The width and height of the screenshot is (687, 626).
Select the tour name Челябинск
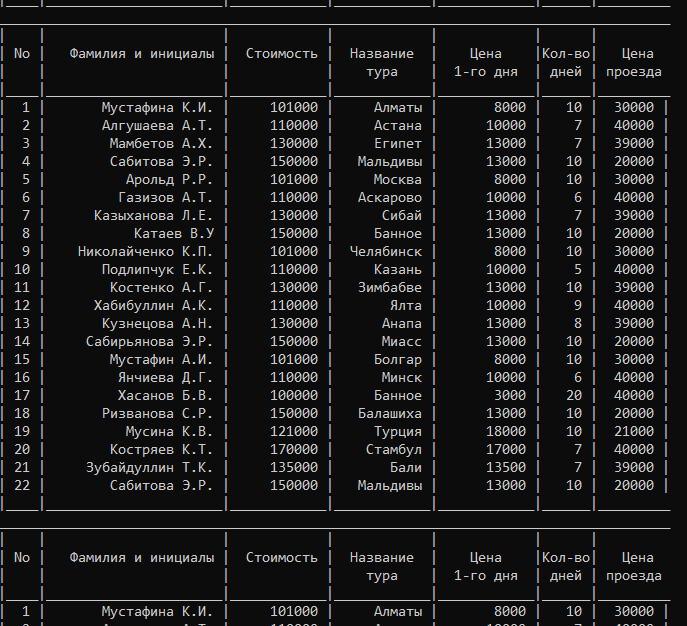386,251
